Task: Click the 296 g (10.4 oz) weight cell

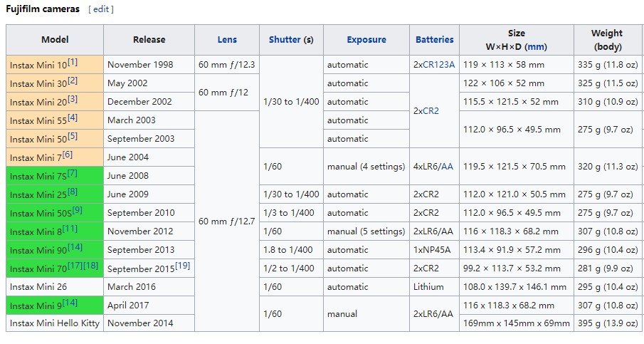Action: pos(608,249)
